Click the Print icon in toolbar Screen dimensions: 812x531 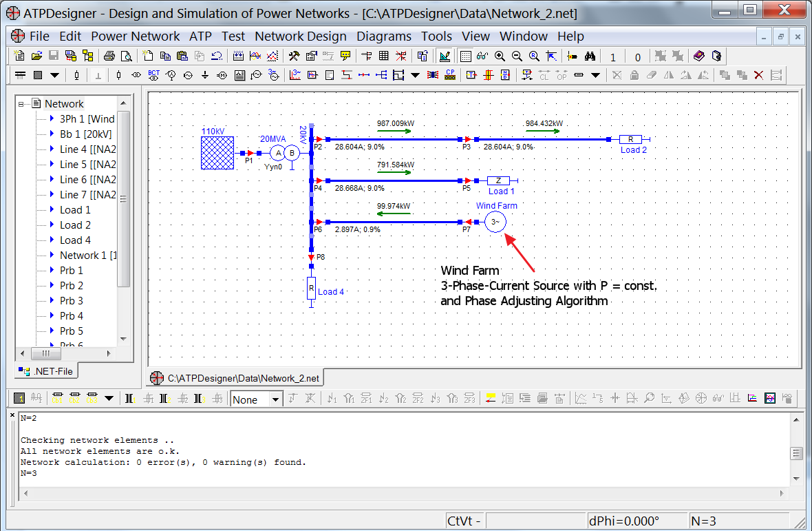point(109,56)
